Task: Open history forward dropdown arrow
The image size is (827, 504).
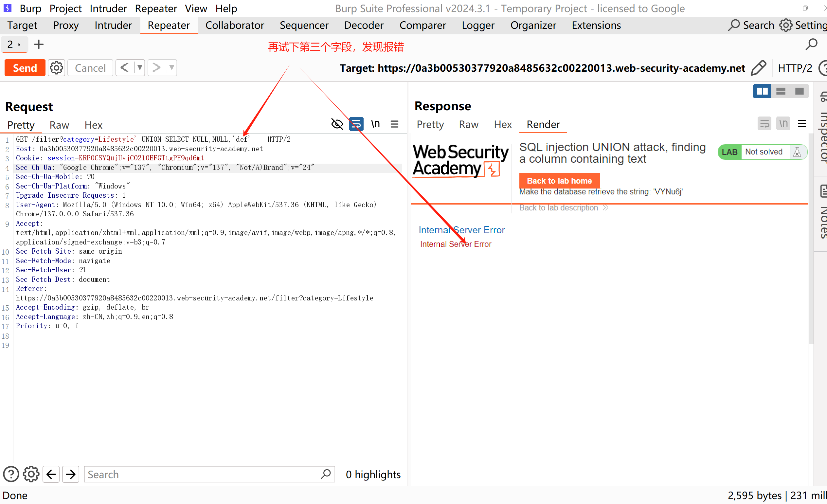Action: tap(171, 68)
